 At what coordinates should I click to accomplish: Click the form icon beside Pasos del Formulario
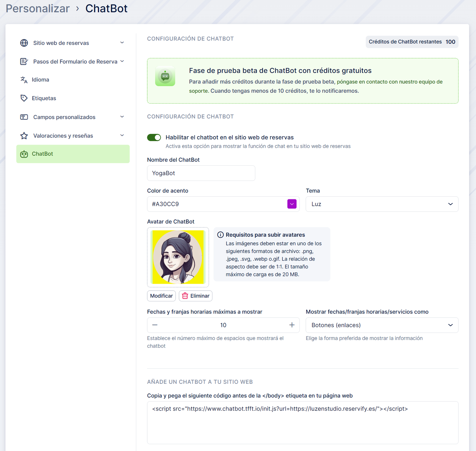[x=24, y=62]
